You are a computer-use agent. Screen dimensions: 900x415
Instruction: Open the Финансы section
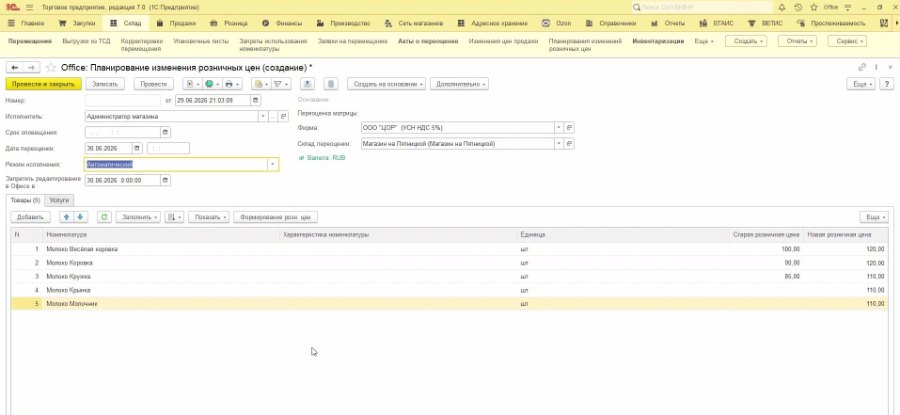(282, 24)
